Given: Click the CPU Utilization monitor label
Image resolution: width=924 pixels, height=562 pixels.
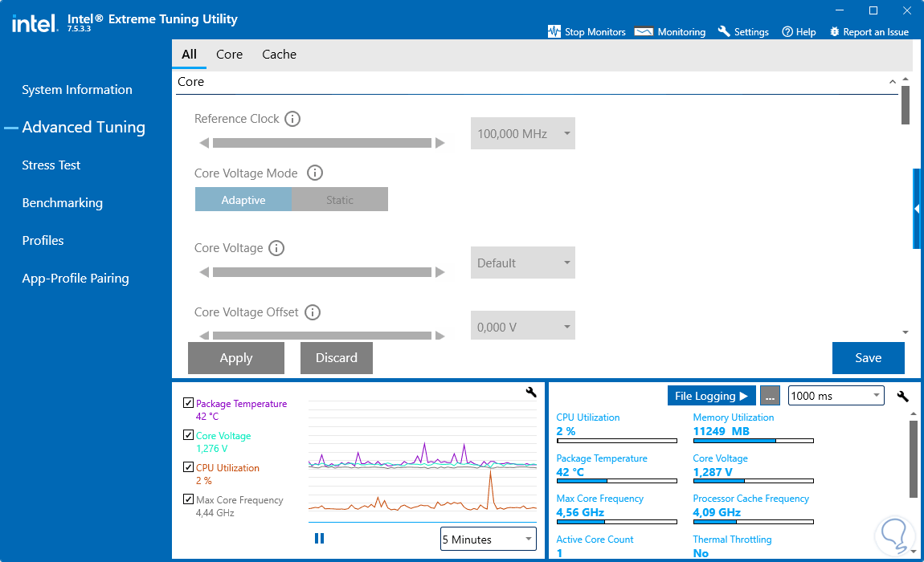Looking at the screenshot, I should [x=588, y=417].
